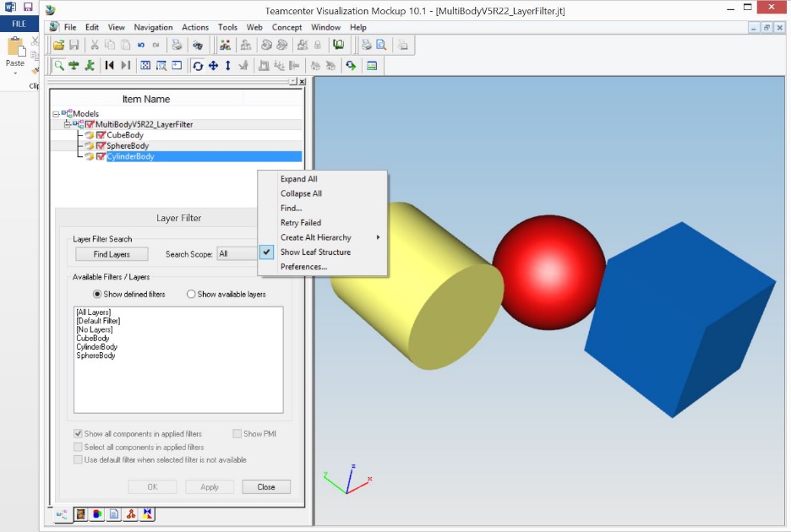Select the Pan four-arrow tool
Viewport: 791px width, 532px height.
[214, 66]
